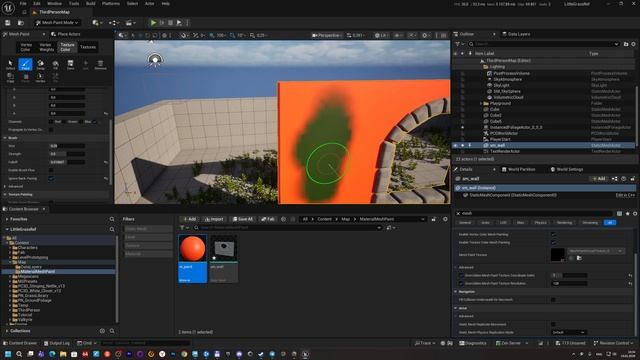Open Mesh Paint Texture asset dropdown
The width and height of the screenshot is (640, 360).
596,251
